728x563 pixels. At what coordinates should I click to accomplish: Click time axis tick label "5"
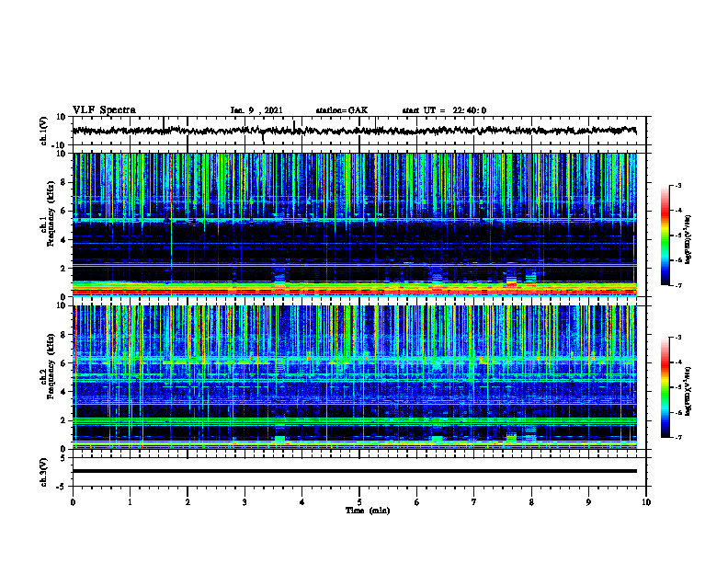359,502
